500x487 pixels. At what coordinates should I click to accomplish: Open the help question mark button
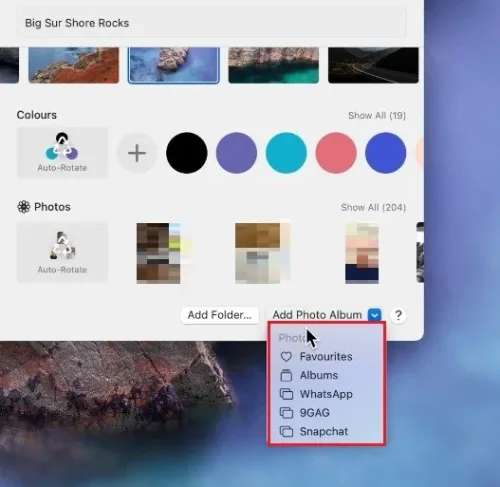[x=398, y=315]
